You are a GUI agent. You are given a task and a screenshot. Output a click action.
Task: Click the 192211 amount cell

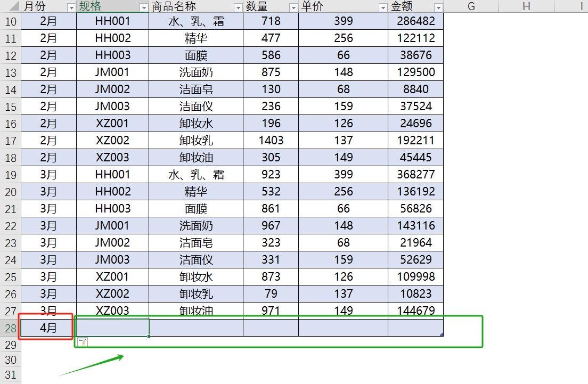tap(416, 141)
